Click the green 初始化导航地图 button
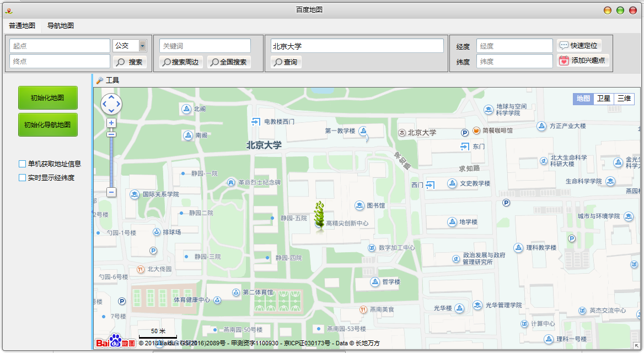This screenshot has height=353, width=644. 47,125
